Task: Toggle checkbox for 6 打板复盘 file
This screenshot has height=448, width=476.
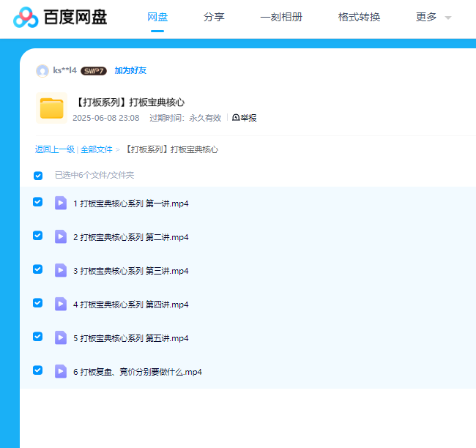Action: pos(38,370)
